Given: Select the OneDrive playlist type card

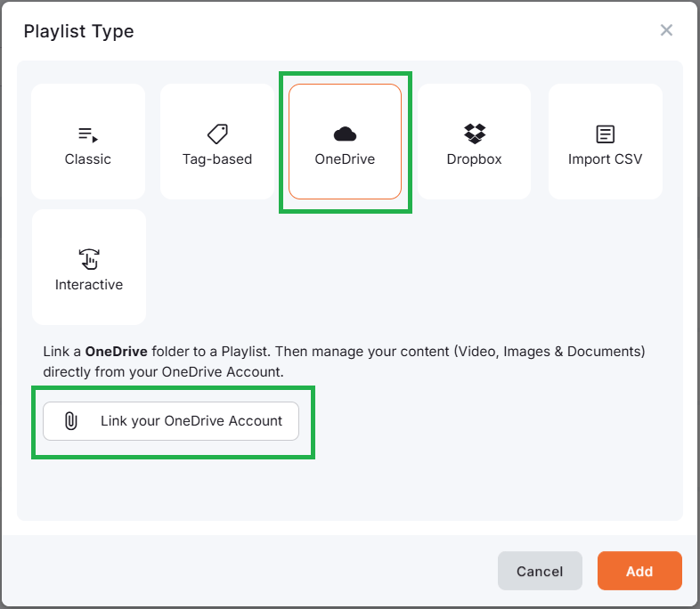Looking at the screenshot, I should 345,142.
